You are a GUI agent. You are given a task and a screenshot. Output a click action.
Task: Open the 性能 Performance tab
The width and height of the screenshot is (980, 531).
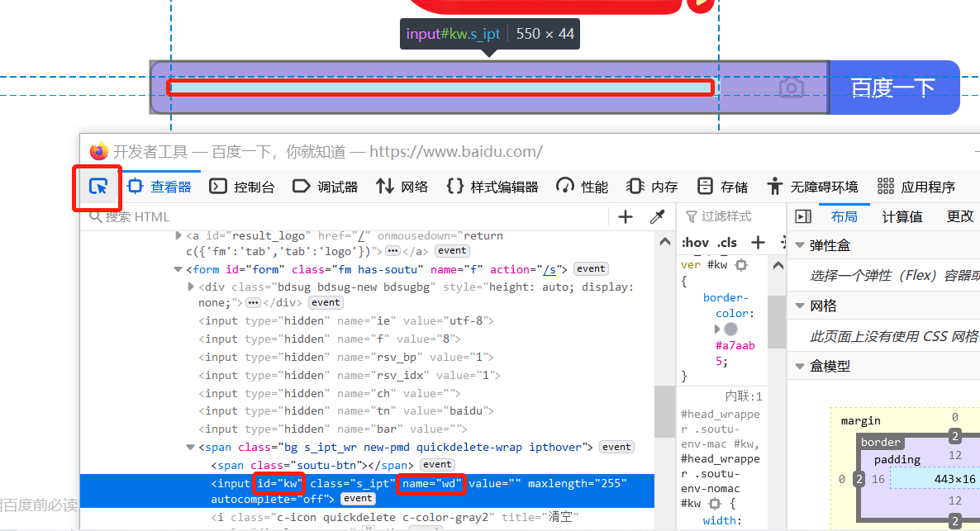click(583, 186)
